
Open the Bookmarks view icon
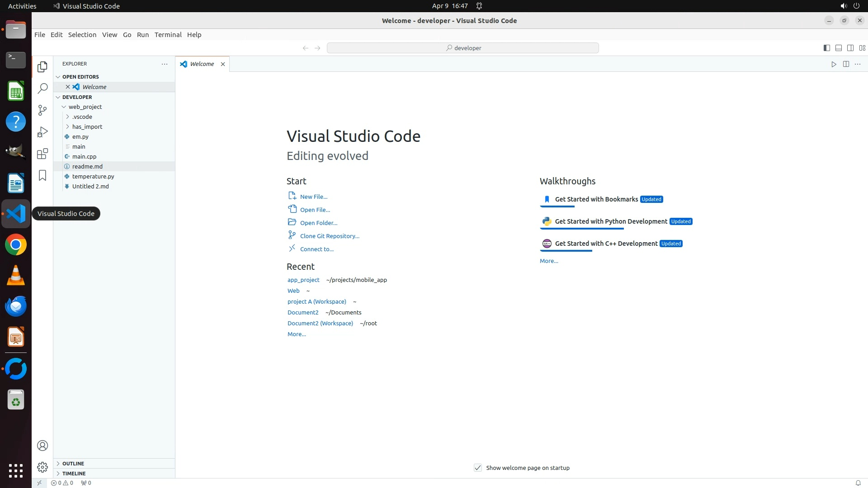point(42,175)
